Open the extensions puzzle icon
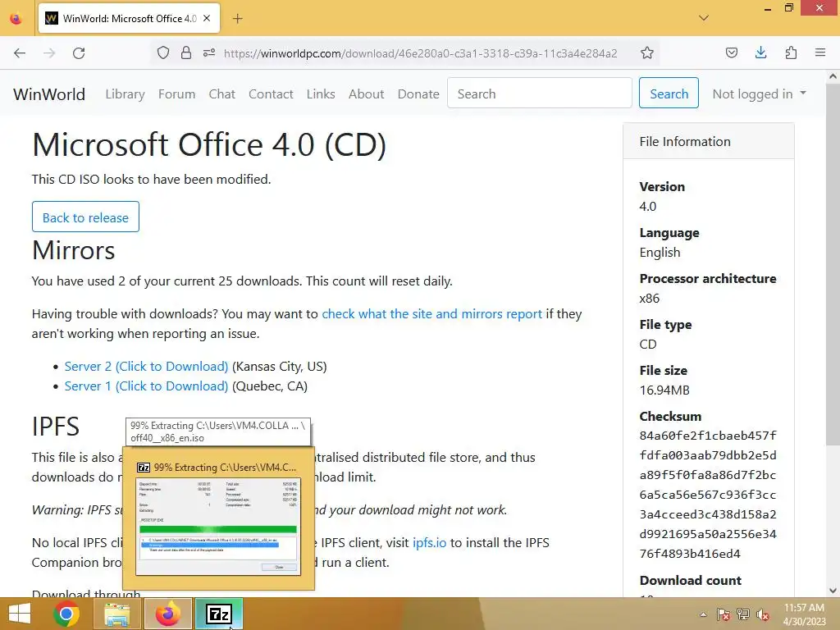840x630 pixels. [791, 52]
